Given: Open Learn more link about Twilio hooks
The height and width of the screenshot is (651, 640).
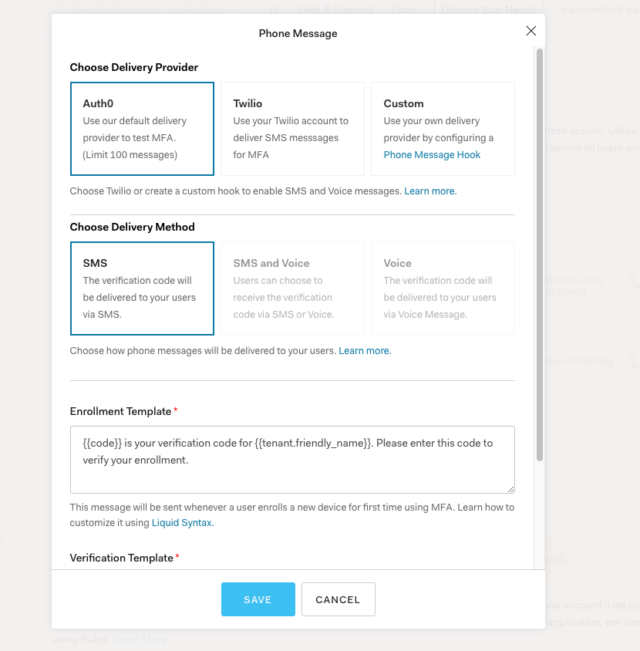Looking at the screenshot, I should (x=430, y=191).
